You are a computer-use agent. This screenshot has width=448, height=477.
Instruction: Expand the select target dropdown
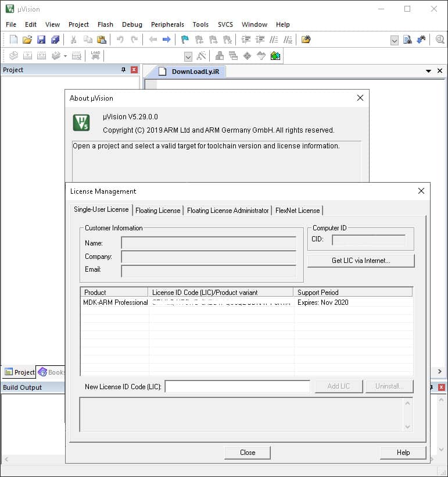(x=188, y=56)
